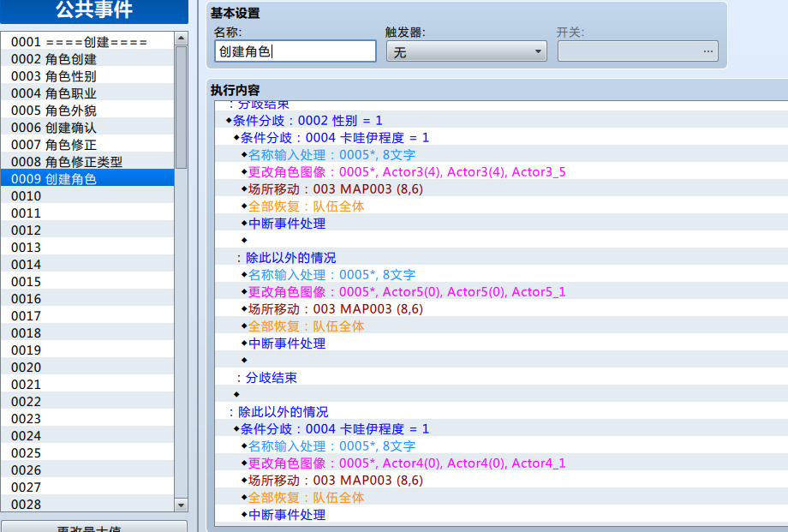Click the up arrow of the event list scrollbar
The width and height of the screenshot is (788, 532).
[181, 39]
